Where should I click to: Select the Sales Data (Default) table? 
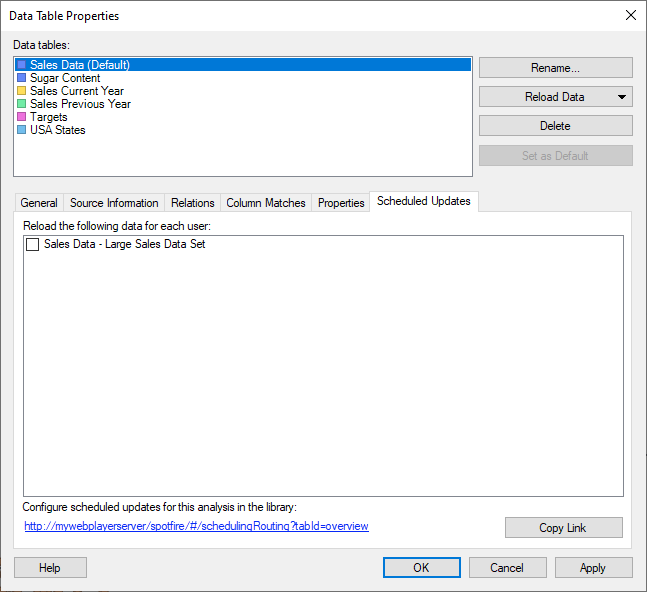pyautogui.click(x=243, y=65)
